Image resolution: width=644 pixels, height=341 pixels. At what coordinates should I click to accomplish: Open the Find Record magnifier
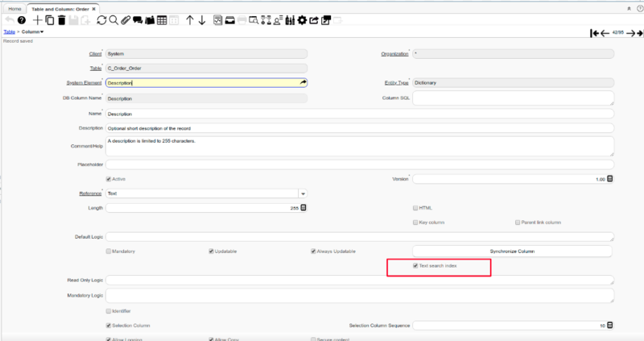tap(113, 19)
